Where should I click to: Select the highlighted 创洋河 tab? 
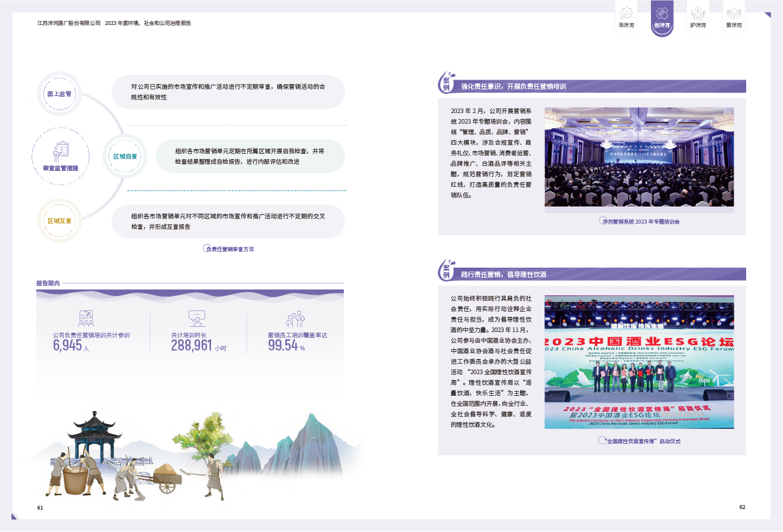(662, 18)
